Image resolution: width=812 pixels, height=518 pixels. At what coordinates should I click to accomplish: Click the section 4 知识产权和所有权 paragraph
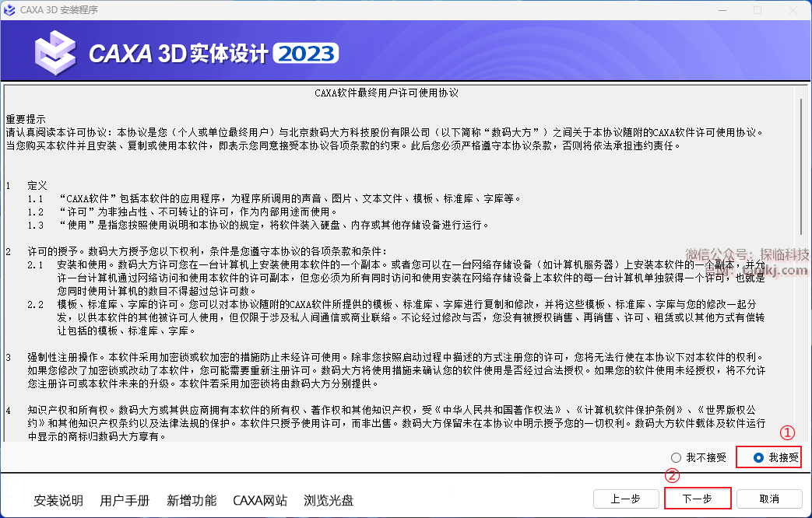[386, 423]
